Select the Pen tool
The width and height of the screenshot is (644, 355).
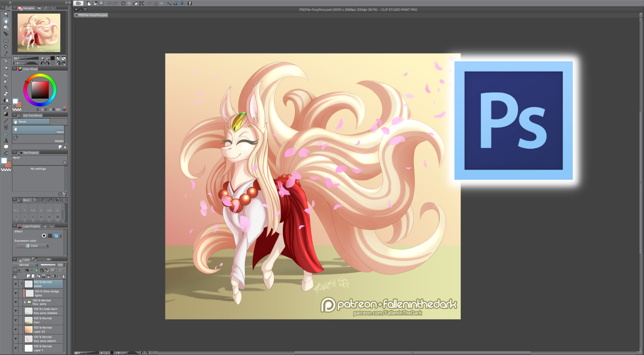coord(6,61)
